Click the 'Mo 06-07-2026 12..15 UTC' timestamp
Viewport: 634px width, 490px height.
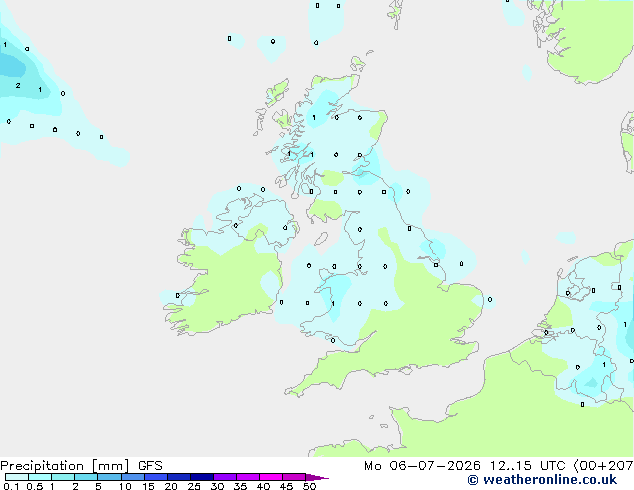[x=466, y=466]
